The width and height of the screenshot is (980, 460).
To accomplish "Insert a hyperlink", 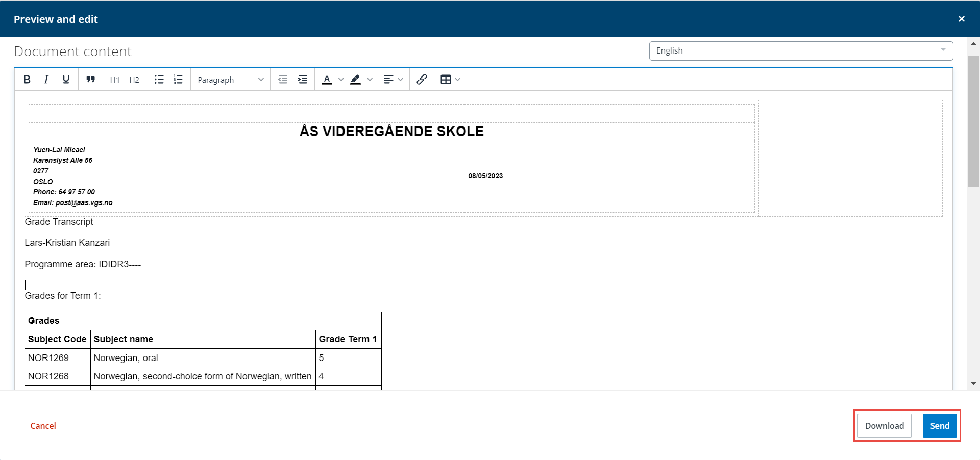I will [422, 80].
